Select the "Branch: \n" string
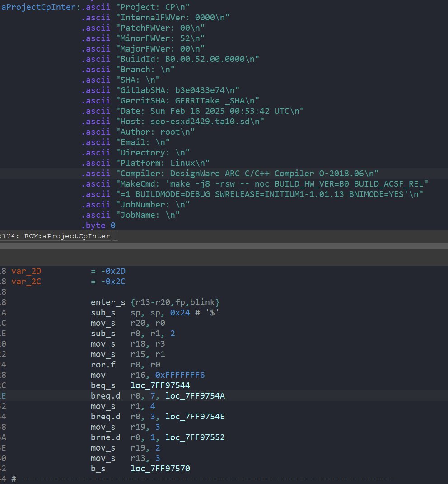This screenshot has width=448, height=484. [145, 70]
